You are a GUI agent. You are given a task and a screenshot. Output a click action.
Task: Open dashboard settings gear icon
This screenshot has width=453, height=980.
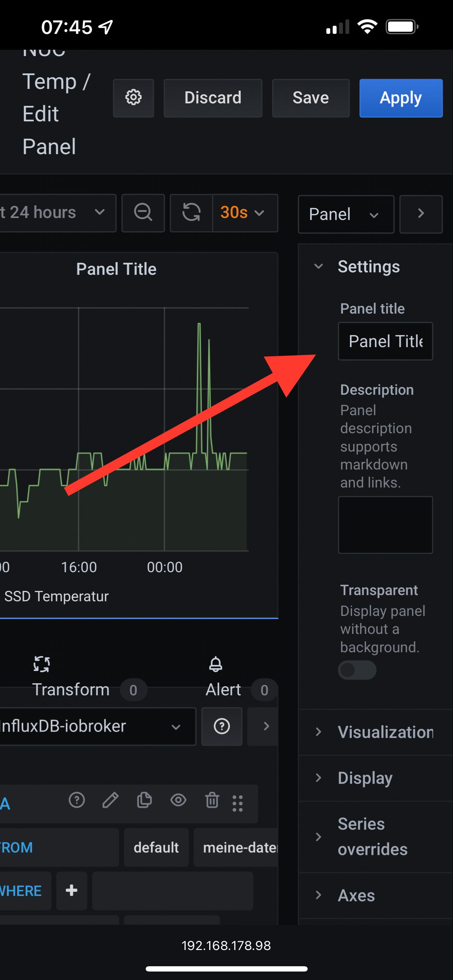(133, 98)
